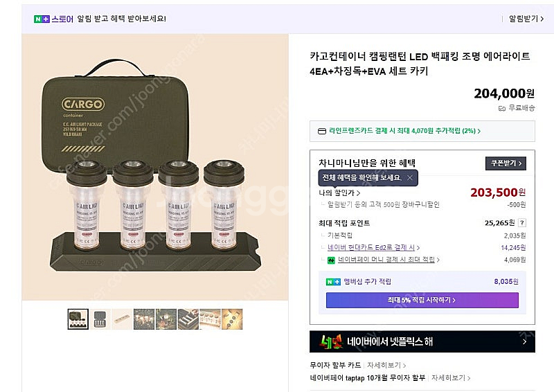
Task: Open 네이버페이 머니 결제 시 최대 적립 link
Action: (388, 260)
